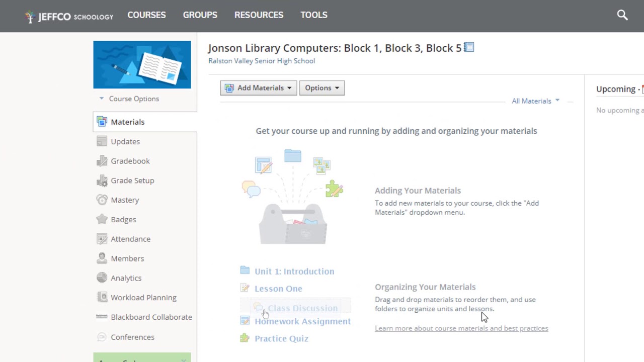Open the Tools menu

pos(314,15)
